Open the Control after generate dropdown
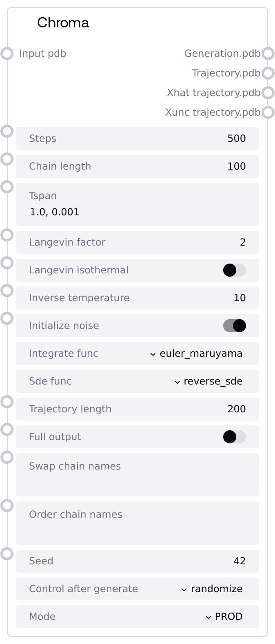This screenshot has width=275, height=644. (x=212, y=589)
